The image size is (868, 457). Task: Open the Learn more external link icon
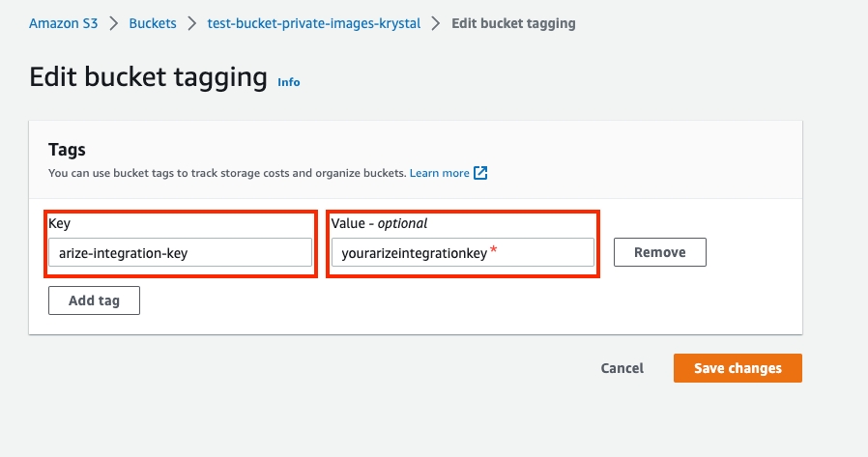tap(480, 173)
